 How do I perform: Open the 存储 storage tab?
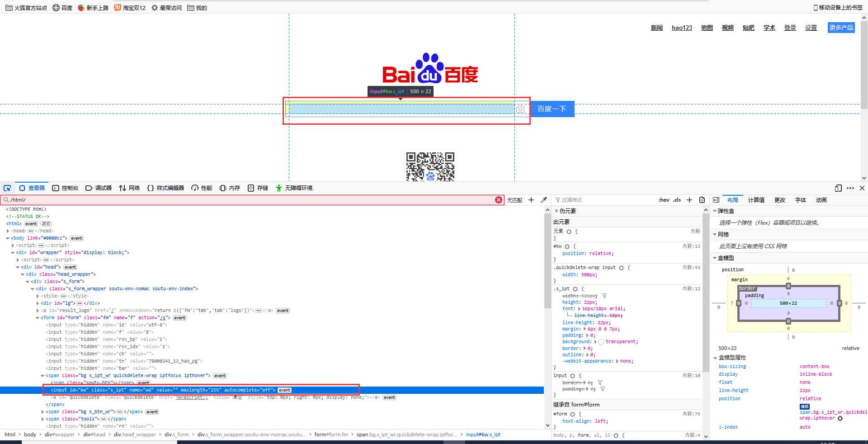pyautogui.click(x=258, y=188)
